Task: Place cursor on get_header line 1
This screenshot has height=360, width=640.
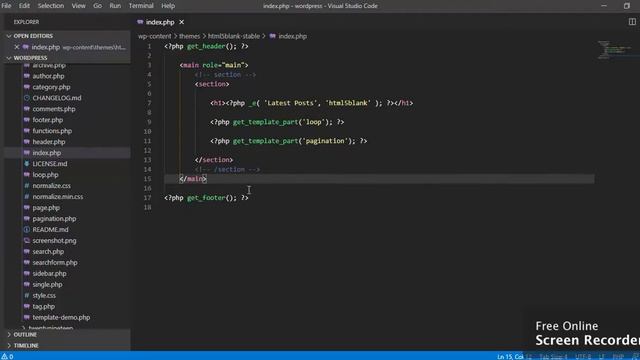Action: [x=206, y=46]
